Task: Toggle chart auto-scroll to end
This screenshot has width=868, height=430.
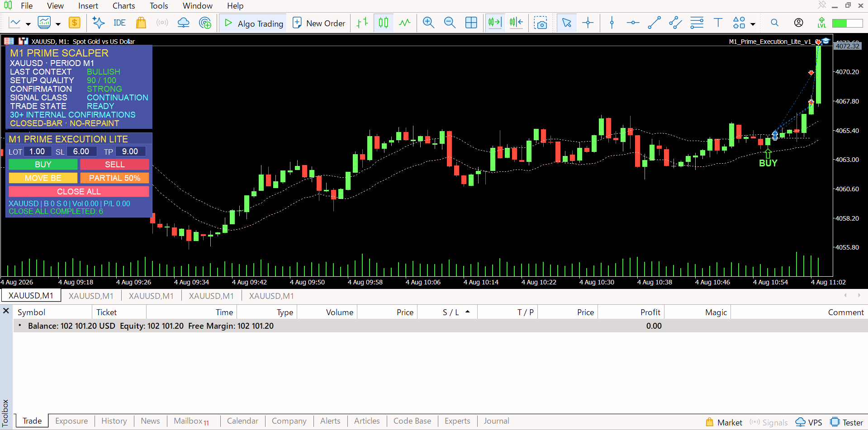Action: [x=495, y=23]
